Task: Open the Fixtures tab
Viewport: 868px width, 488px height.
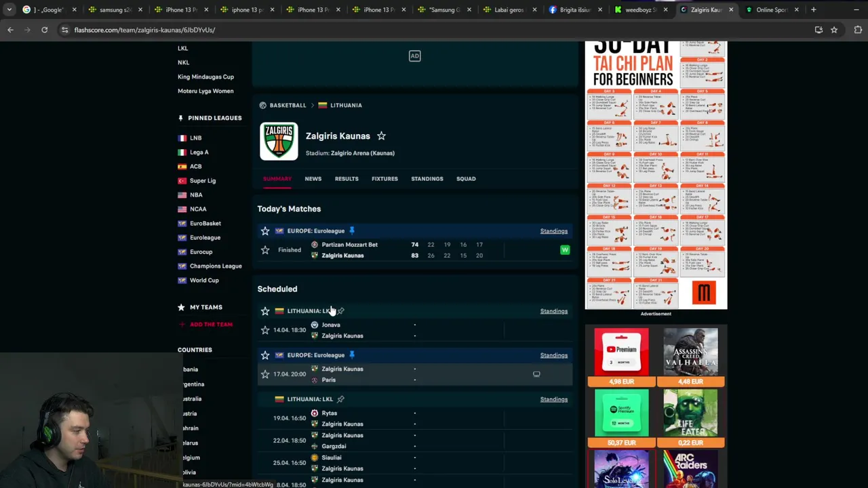Action: pyautogui.click(x=384, y=179)
